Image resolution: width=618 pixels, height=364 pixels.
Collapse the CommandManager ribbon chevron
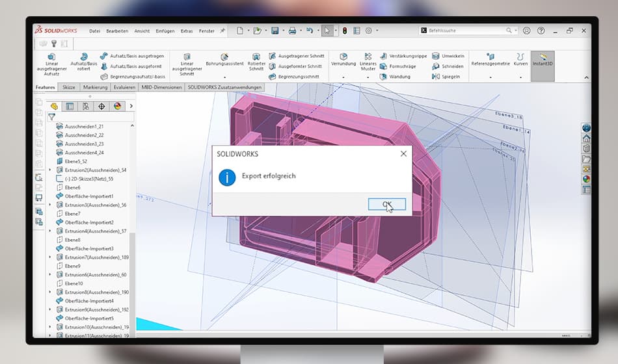(587, 77)
